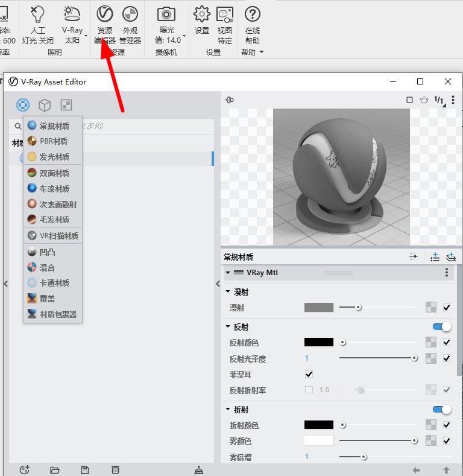Select the Textures checker category icon
This screenshot has height=476, width=463.
[x=66, y=105]
